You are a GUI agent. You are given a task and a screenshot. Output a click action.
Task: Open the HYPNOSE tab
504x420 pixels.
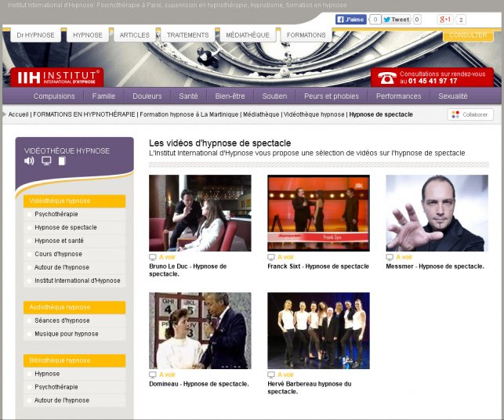click(x=88, y=35)
